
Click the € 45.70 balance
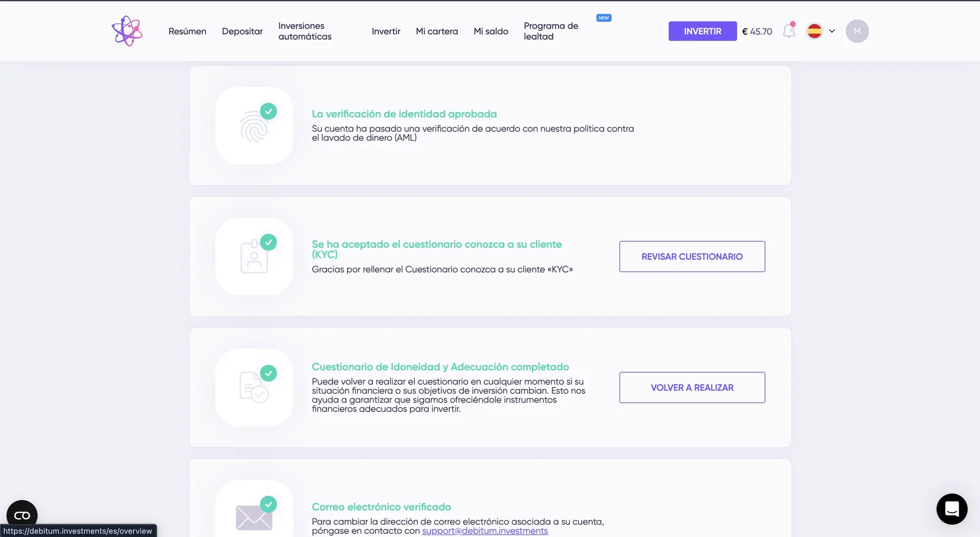click(x=757, y=31)
